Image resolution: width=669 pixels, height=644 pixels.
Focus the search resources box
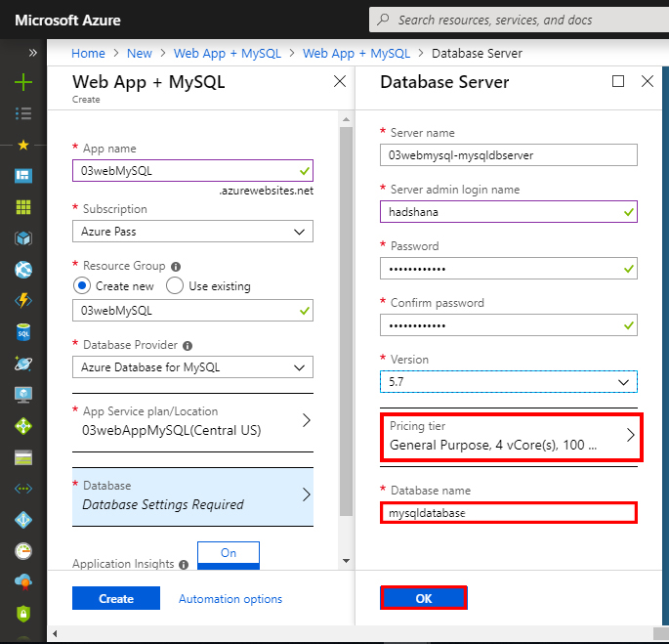pos(519,20)
